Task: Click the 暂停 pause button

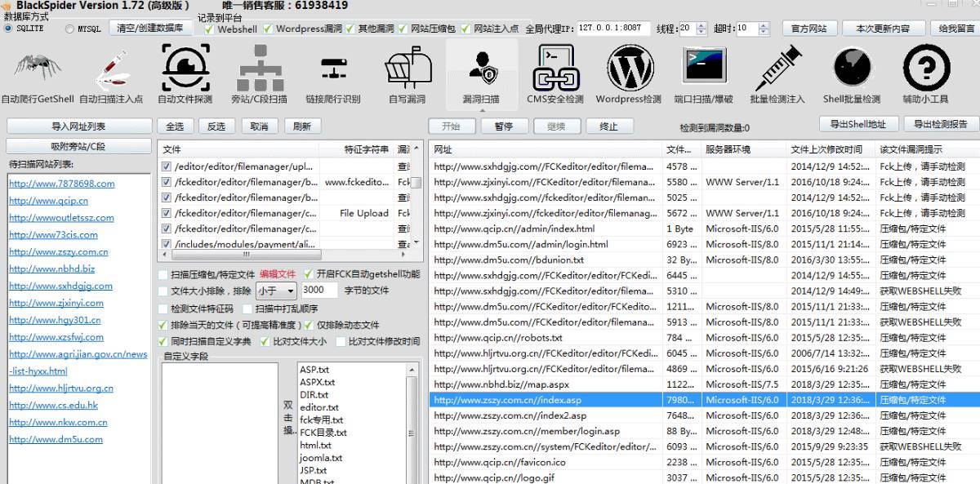Action: 504,127
